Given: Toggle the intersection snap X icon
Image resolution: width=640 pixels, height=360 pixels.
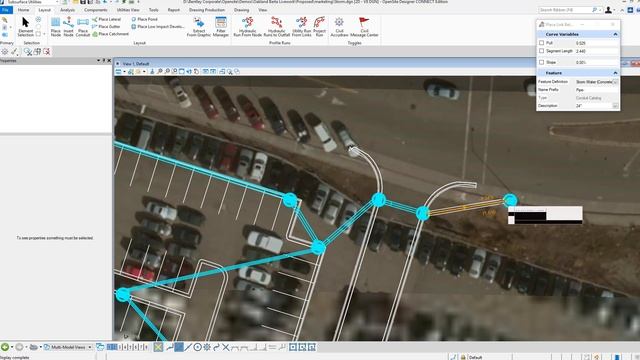Looking at the screenshot, I should pos(226,347).
